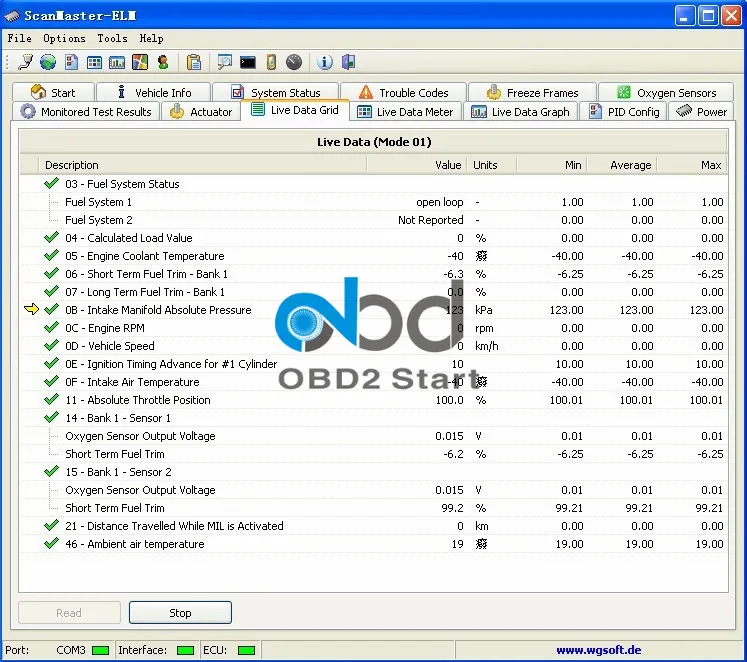
Task: Click the checklist document toolbar icon
Action: pos(71,62)
